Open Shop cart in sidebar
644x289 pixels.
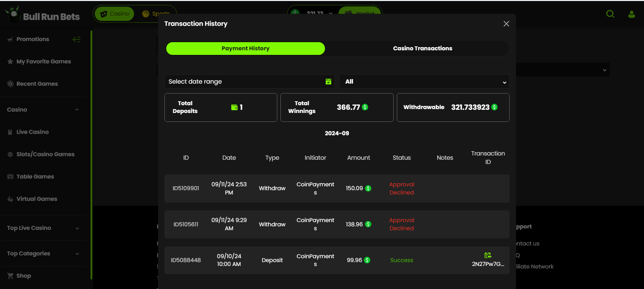[x=19, y=276]
